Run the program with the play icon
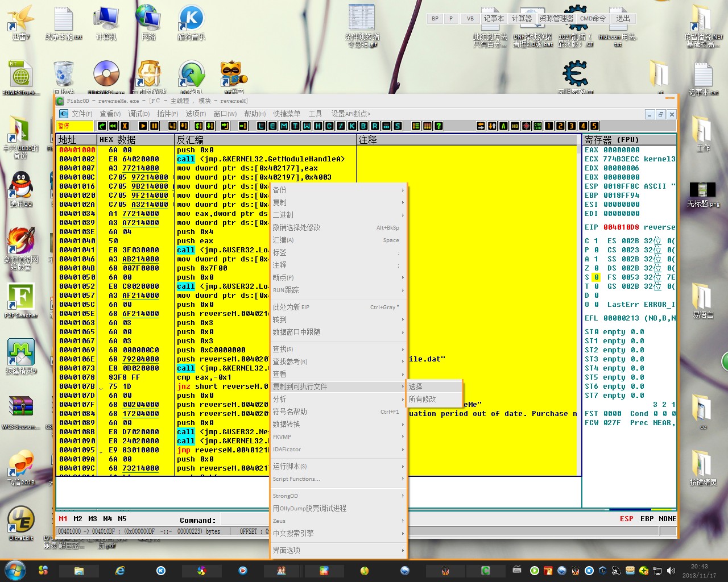The image size is (728, 582). point(143,126)
